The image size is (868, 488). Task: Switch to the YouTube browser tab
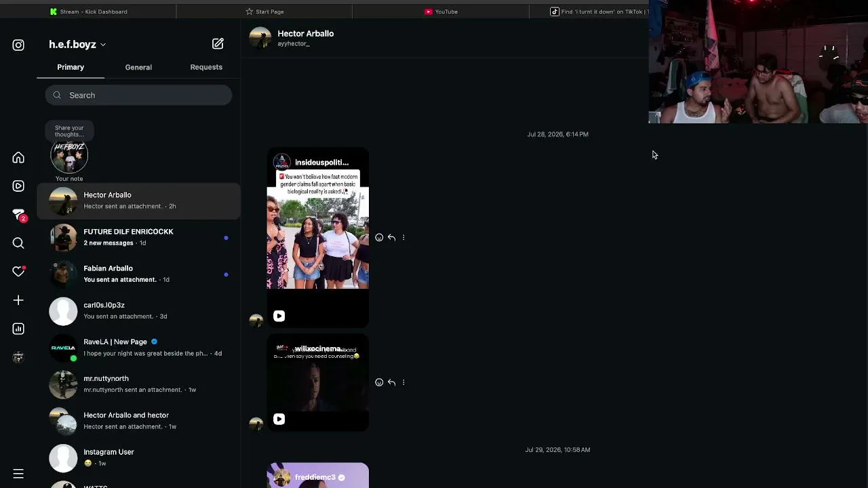point(441,12)
